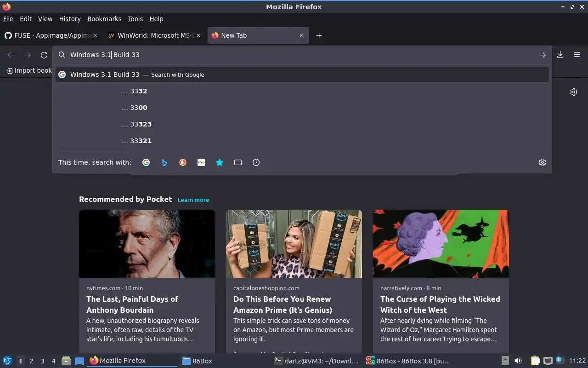Choose the '... 33323' suggestion
The image size is (588, 368).
pos(302,124)
